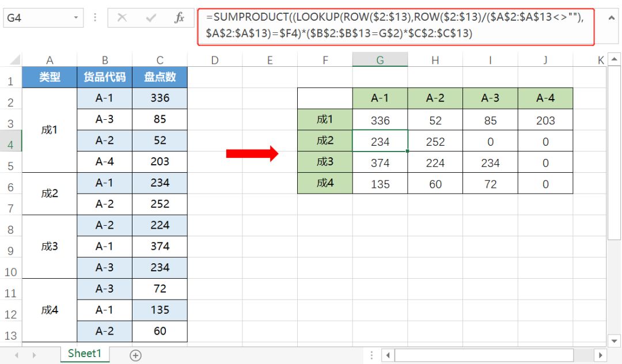Screen dimensions: 622x364
Task: Click green label cell 成1 in column F
Action: (325, 119)
